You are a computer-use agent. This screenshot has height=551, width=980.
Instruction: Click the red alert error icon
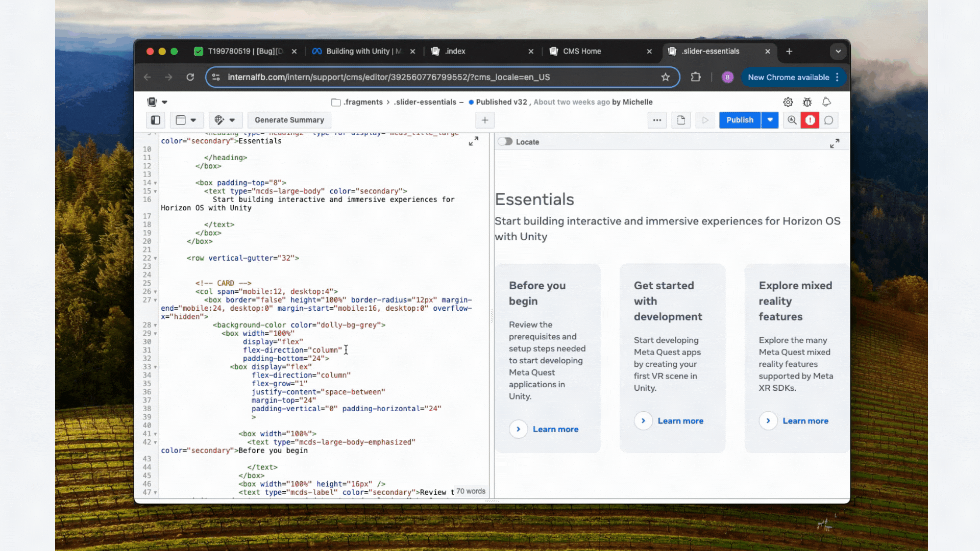coord(810,120)
